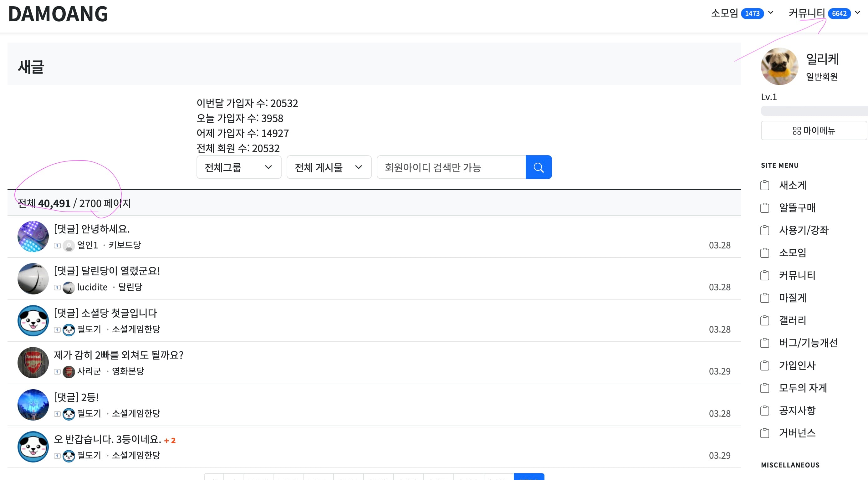
Task: Click the 6642 badge next to 커뮤니티
Action: tap(839, 13)
